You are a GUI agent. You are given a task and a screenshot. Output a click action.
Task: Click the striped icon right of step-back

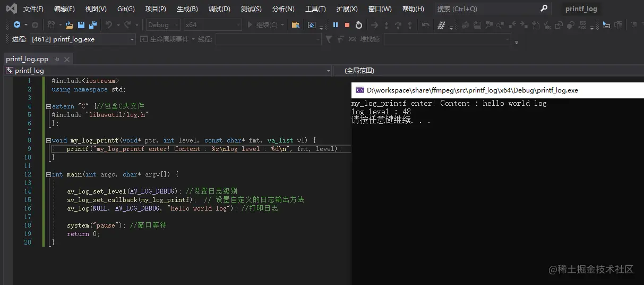click(x=441, y=25)
